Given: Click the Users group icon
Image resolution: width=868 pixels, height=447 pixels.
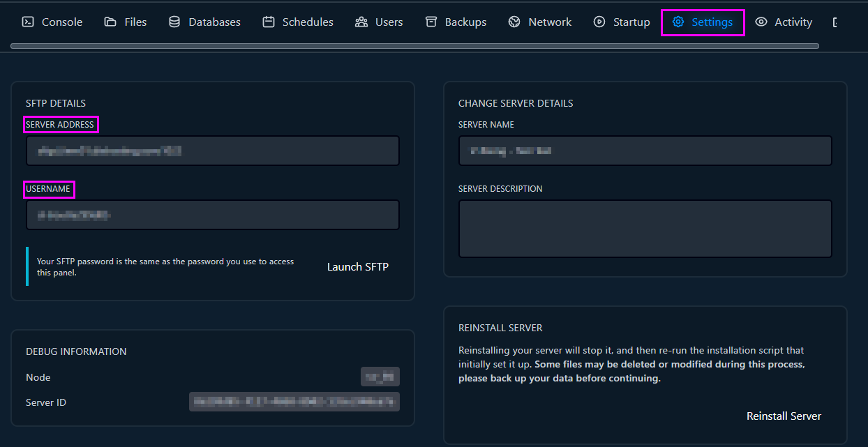Looking at the screenshot, I should click(361, 22).
